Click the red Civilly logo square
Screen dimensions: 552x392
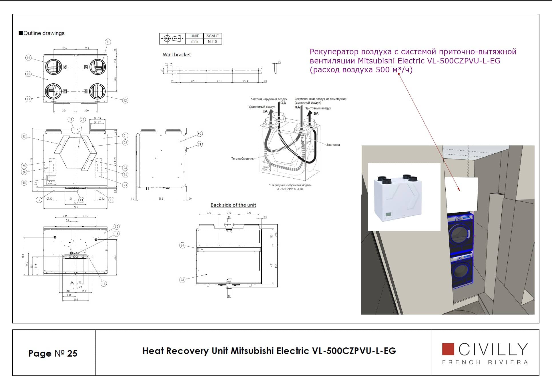click(448, 349)
